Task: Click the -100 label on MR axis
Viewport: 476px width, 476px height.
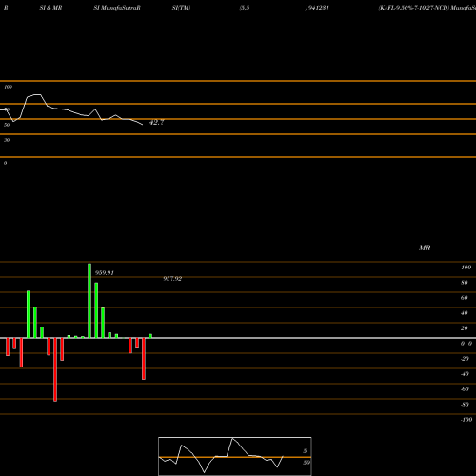Action: pos(466,420)
